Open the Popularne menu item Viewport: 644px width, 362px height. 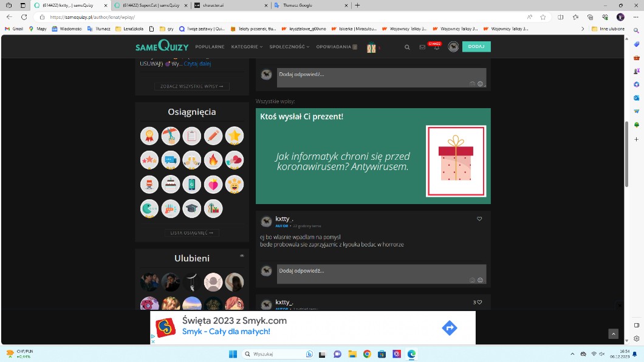click(210, 47)
